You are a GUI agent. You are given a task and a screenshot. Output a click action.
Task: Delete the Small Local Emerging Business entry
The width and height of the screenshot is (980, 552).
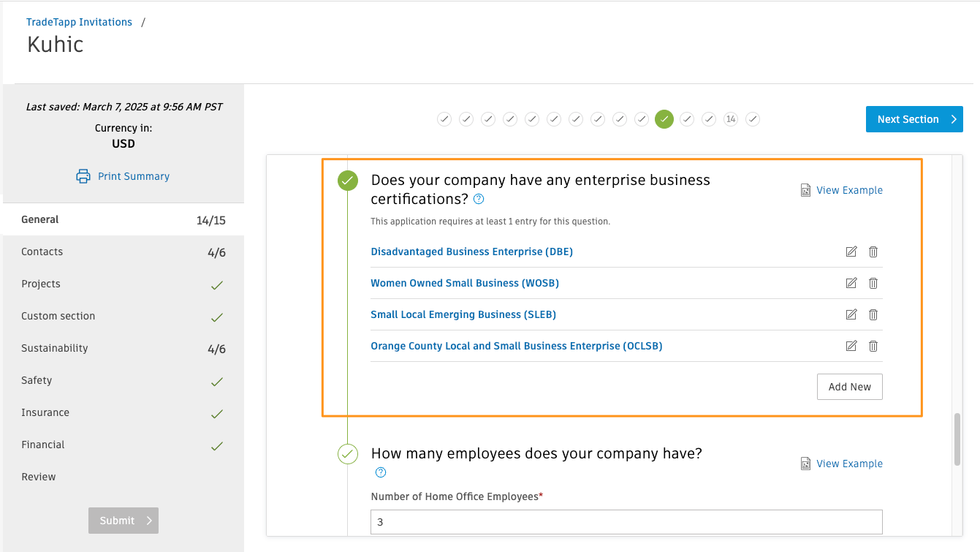click(873, 314)
